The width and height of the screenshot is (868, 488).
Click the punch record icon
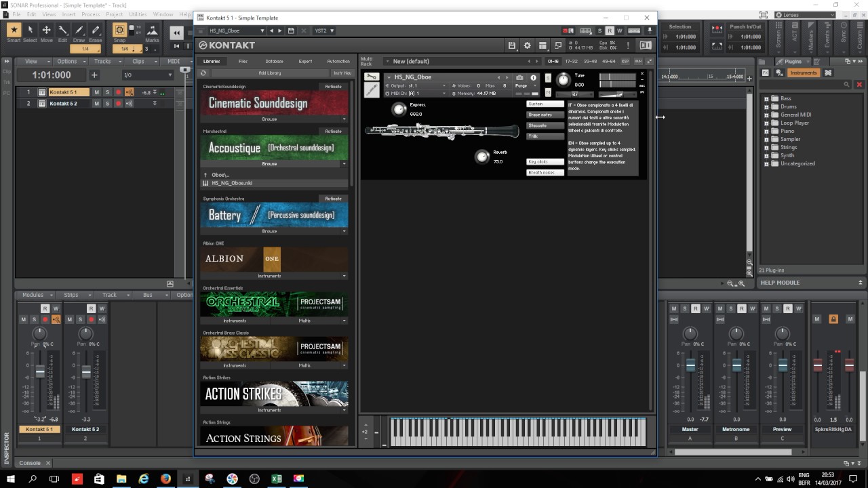[x=717, y=30]
